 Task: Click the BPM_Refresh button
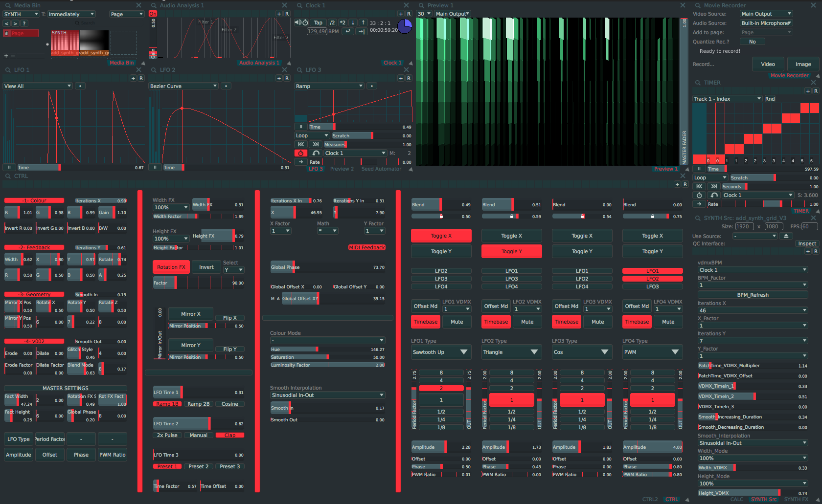[x=753, y=295]
